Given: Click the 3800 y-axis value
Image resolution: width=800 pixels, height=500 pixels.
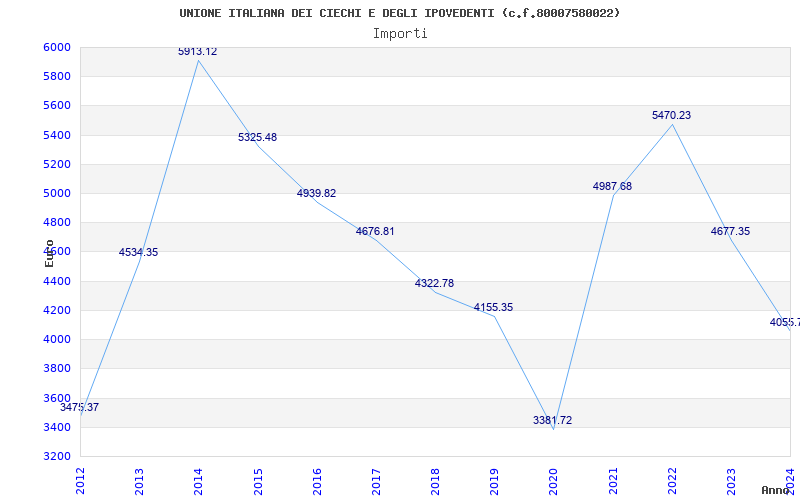Looking at the screenshot, I should click(57, 368).
